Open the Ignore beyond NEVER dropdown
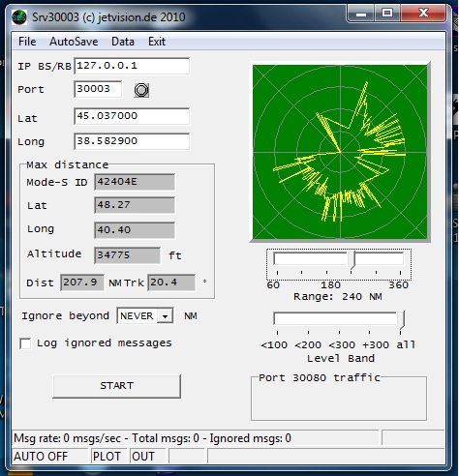Viewport: 459px width, 476px height. pos(145,316)
